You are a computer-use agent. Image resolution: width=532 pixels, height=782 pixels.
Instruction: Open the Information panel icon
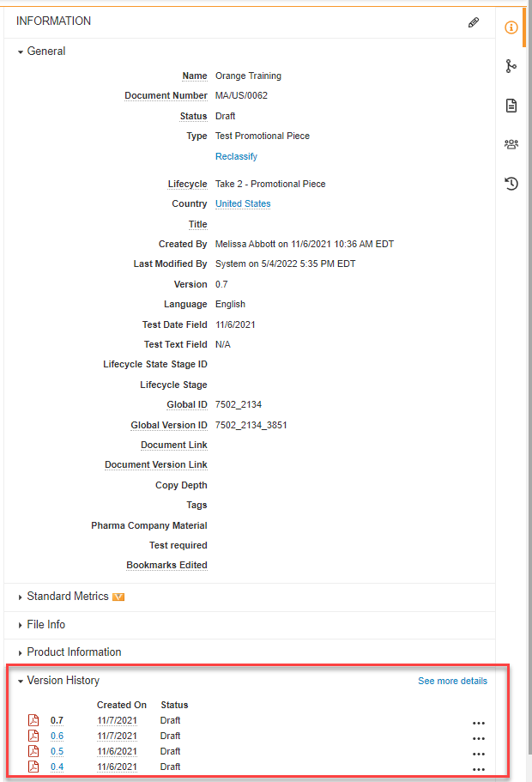tap(511, 27)
